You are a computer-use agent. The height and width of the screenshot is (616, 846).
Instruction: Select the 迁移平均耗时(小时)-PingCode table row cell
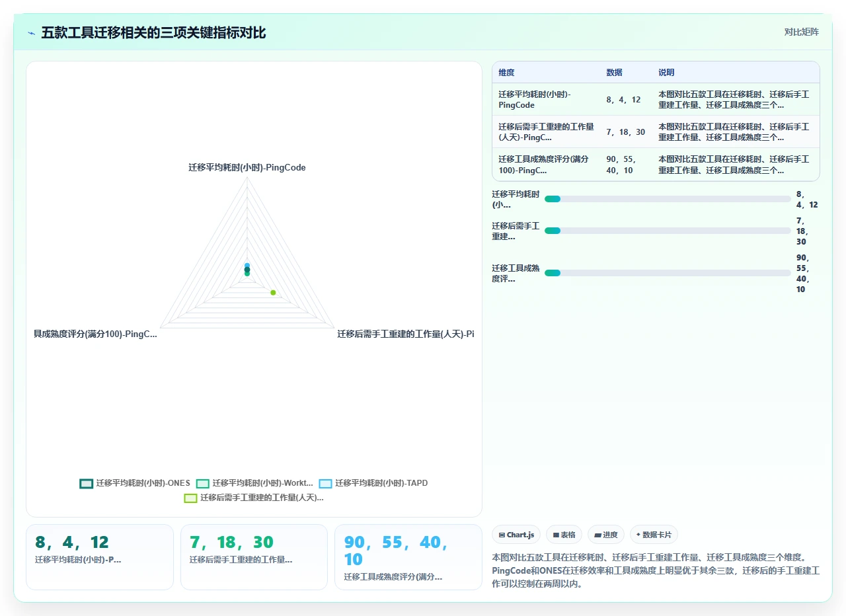point(546,100)
